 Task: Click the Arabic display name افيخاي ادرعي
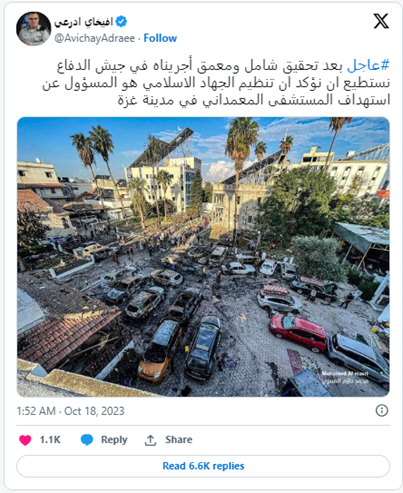click(x=84, y=22)
